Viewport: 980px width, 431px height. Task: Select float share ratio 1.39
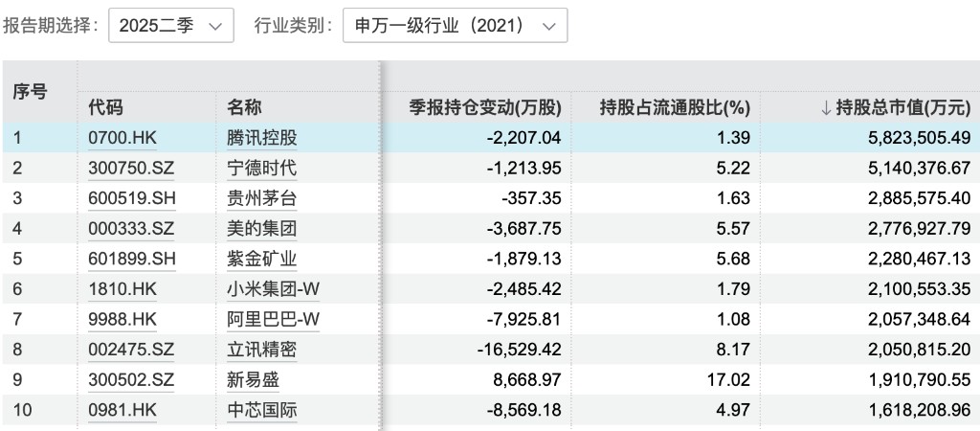tap(734, 138)
